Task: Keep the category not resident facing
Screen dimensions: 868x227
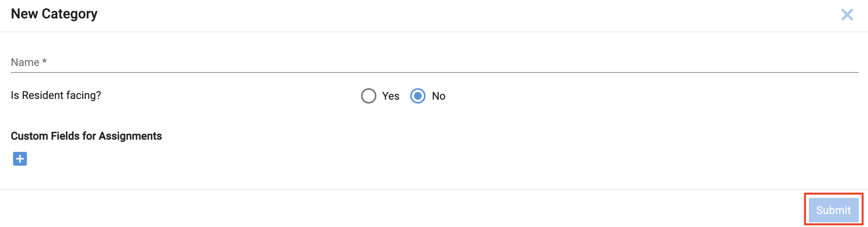Action: tap(417, 96)
